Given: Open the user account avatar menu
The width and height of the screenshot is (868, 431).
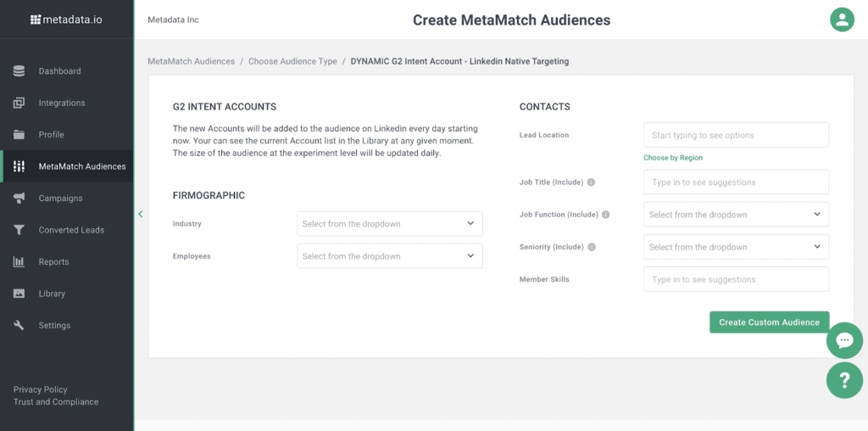Looking at the screenshot, I should point(842,20).
